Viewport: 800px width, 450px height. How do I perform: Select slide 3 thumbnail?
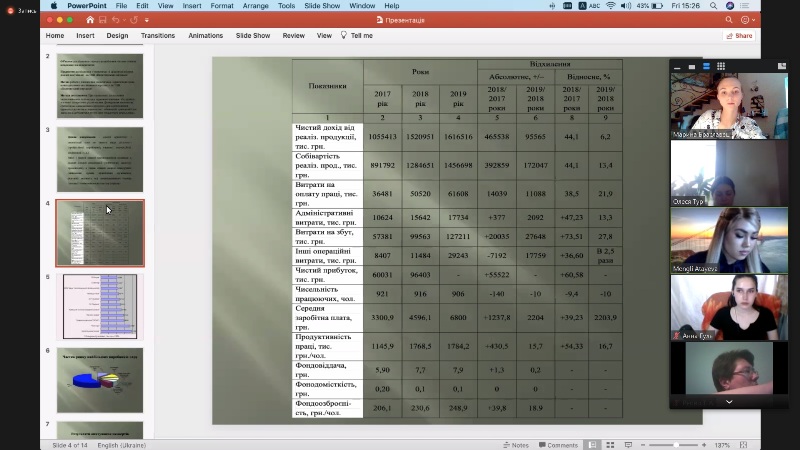pyautogui.click(x=100, y=159)
